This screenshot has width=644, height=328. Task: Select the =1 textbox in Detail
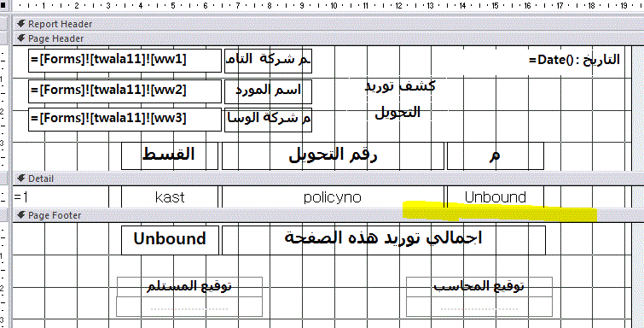[x=61, y=197]
